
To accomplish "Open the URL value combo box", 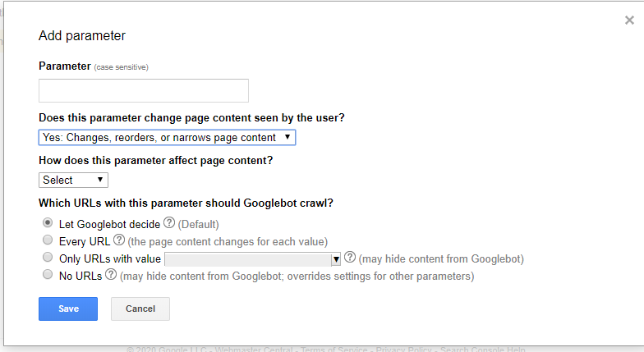I will coord(253,259).
